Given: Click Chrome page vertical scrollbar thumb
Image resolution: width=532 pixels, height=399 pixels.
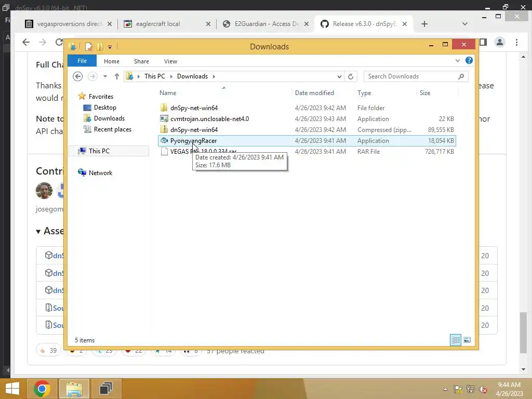Looking at the screenshot, I should [x=524, y=333].
